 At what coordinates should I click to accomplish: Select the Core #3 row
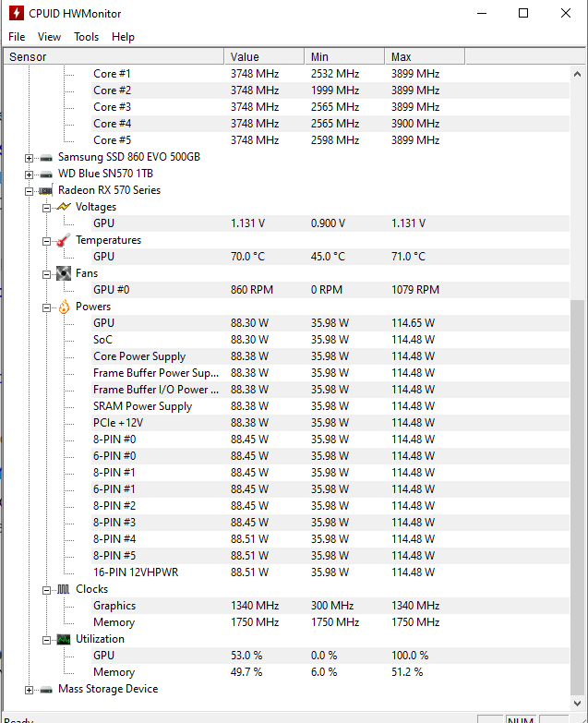pos(330,107)
